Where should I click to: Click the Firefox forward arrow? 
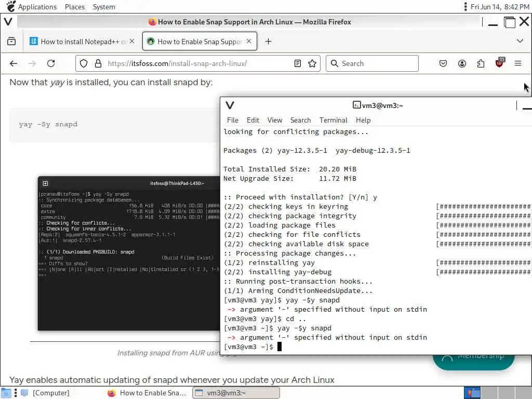point(32,63)
